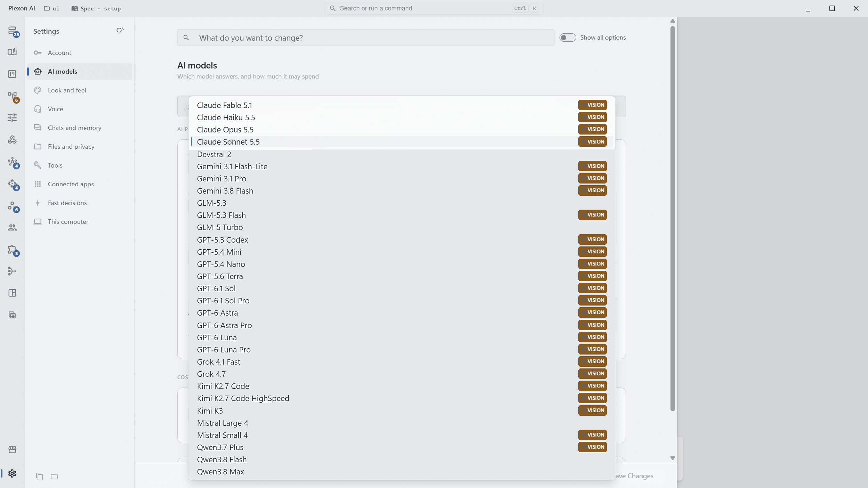Viewport: 868px width, 488px height.
Task: Choose Claude Opus 5.5 from the model list
Action: pos(402,129)
